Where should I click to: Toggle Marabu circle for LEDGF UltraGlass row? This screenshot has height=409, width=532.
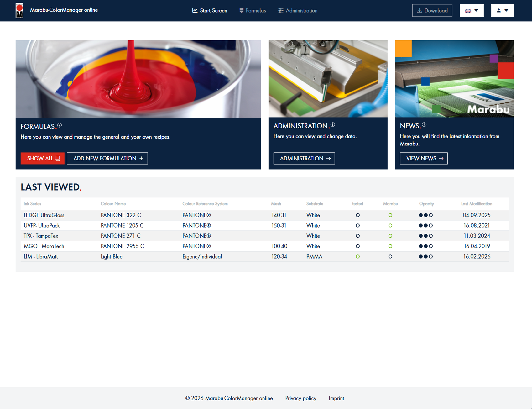point(390,215)
